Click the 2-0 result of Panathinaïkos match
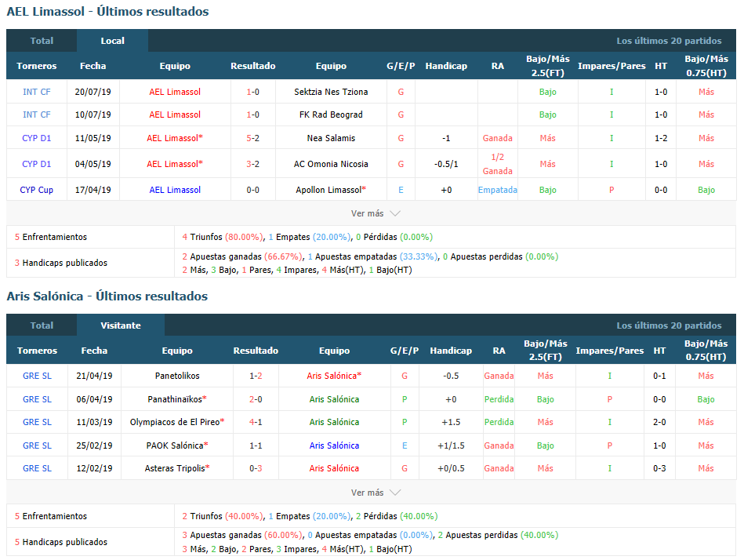Screen dimensions: 744x560 pos(256,399)
